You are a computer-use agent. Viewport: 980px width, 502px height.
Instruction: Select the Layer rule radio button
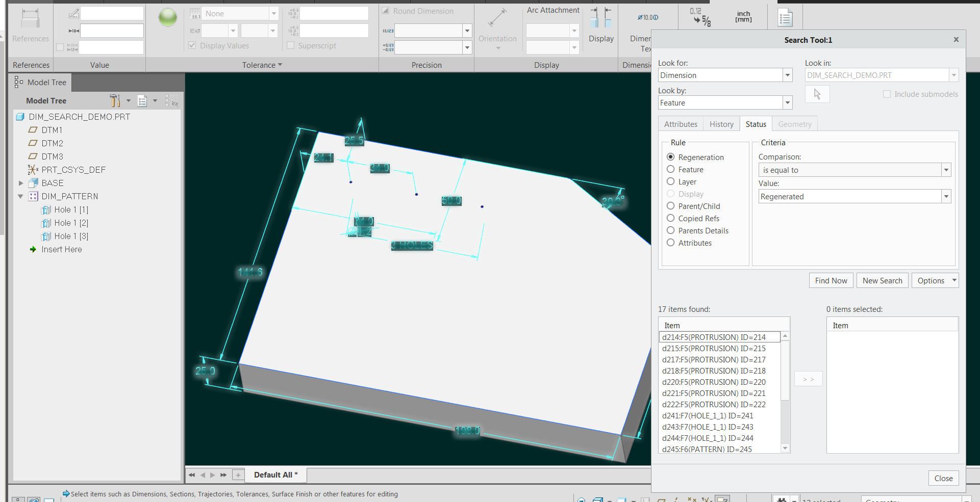coord(671,182)
